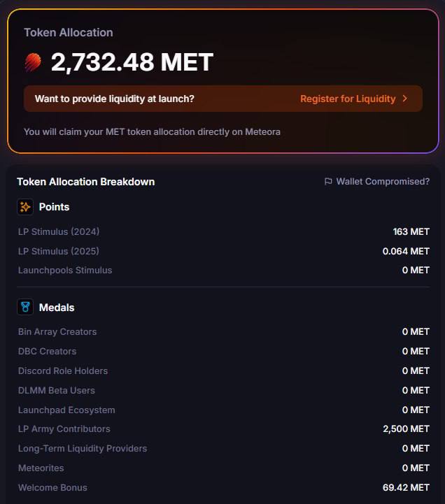This screenshot has width=445, height=504.
Task: Click the blue Medals icon
Action: click(x=25, y=307)
